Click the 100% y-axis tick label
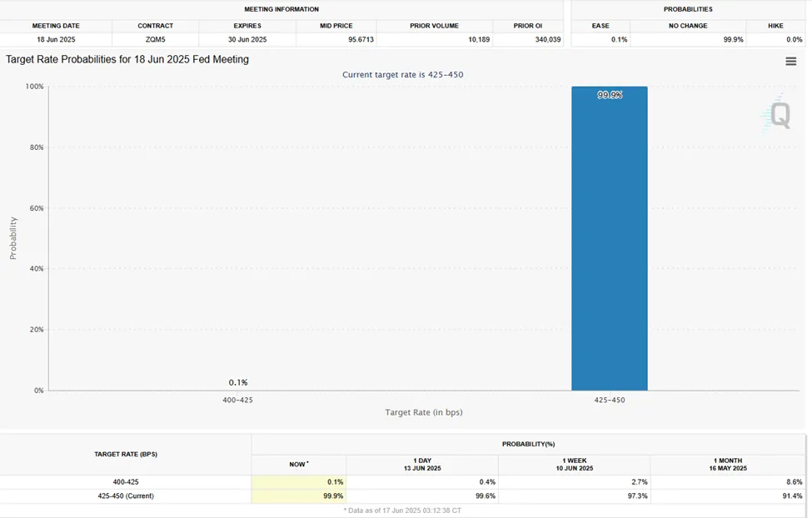Screen dimensions: 812x518 (35, 87)
